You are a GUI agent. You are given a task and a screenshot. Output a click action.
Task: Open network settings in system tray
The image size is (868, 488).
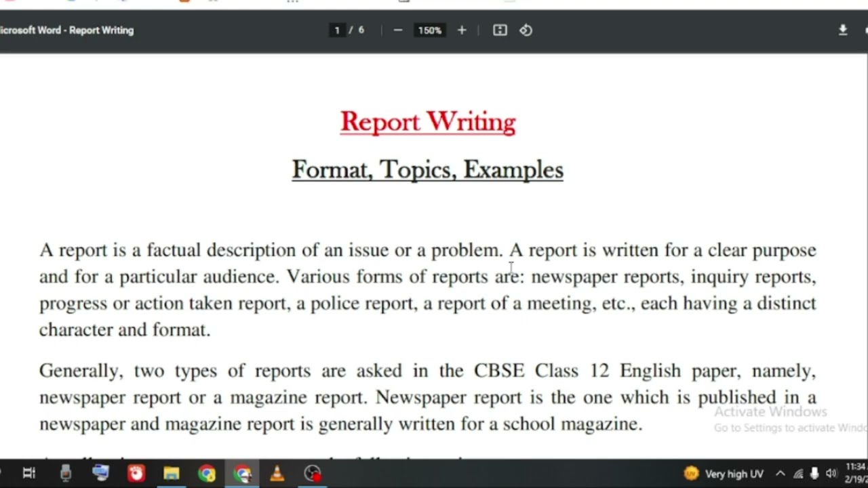(x=798, y=474)
